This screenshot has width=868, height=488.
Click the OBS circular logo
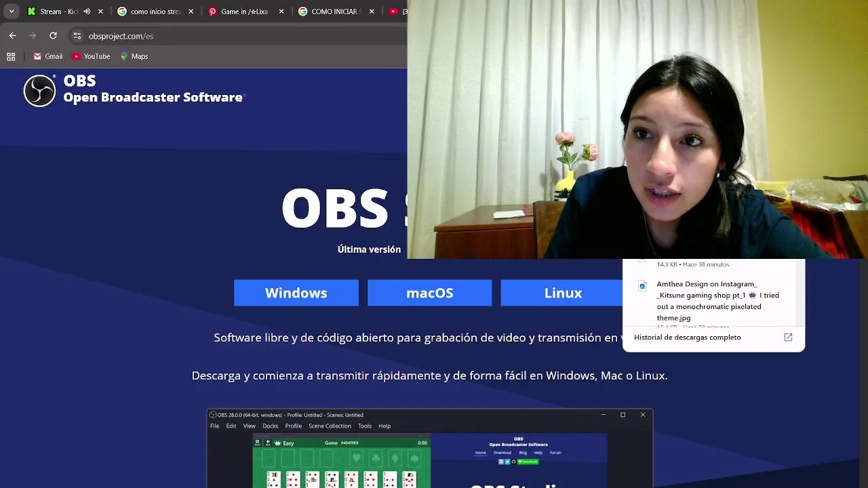click(39, 90)
